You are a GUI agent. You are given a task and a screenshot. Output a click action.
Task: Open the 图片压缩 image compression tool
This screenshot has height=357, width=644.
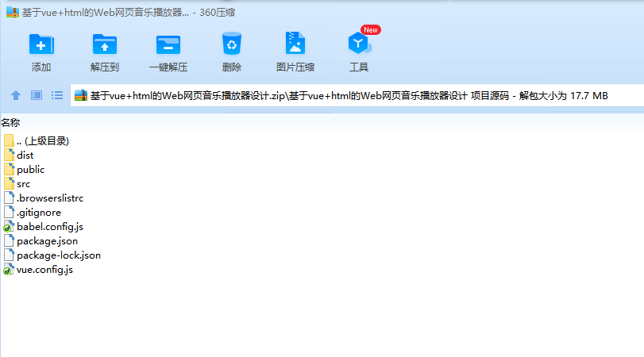(x=295, y=43)
